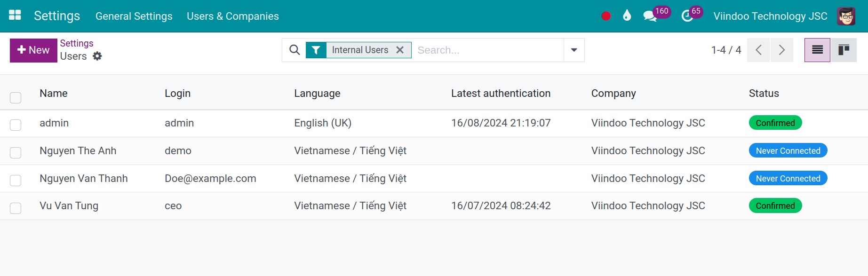The image size is (868, 276).
Task: Open the admin user name
Action: [x=54, y=123]
